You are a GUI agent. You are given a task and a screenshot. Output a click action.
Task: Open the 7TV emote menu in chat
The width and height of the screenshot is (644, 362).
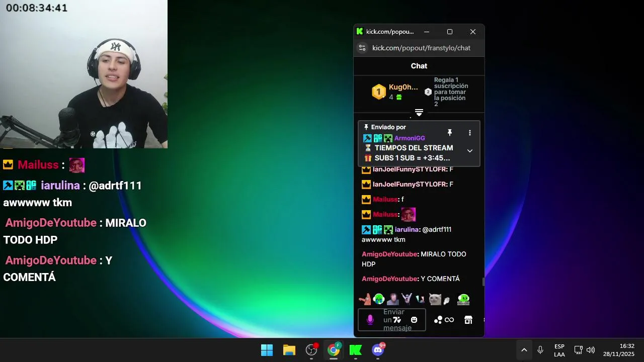pos(397,320)
